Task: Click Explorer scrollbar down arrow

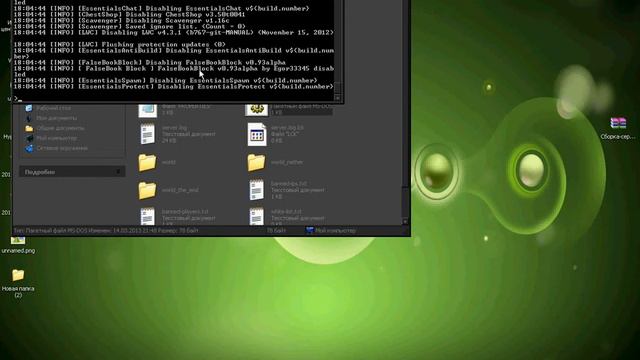Action: pos(405,222)
